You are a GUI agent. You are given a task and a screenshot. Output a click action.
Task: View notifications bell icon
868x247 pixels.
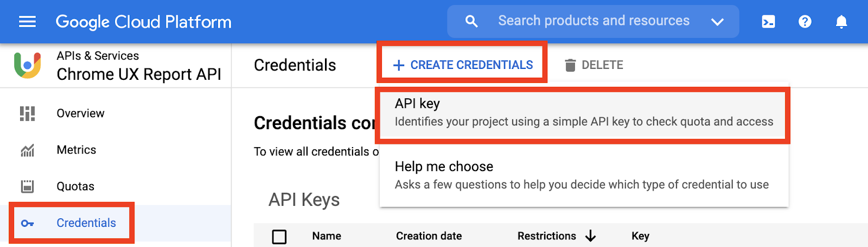[841, 22]
